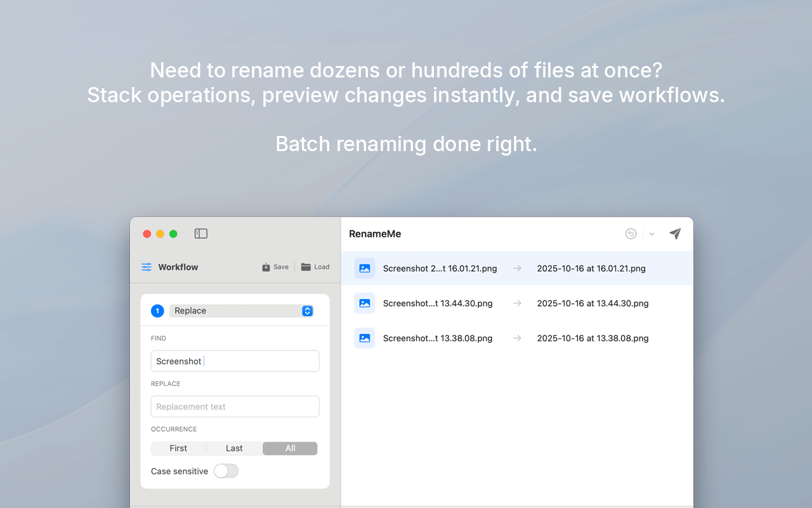Click the Save download-tray icon in the Workflow header
Image resolution: width=812 pixels, height=508 pixels.
266,267
